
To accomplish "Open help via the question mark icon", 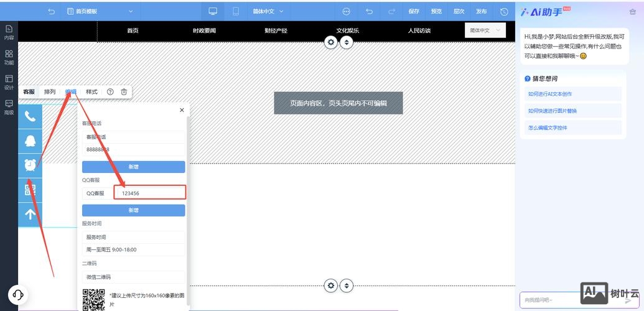I will pos(110,92).
